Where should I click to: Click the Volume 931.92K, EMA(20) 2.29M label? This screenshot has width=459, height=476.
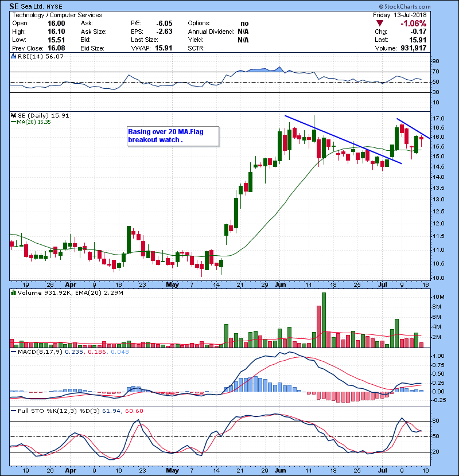coord(71,292)
